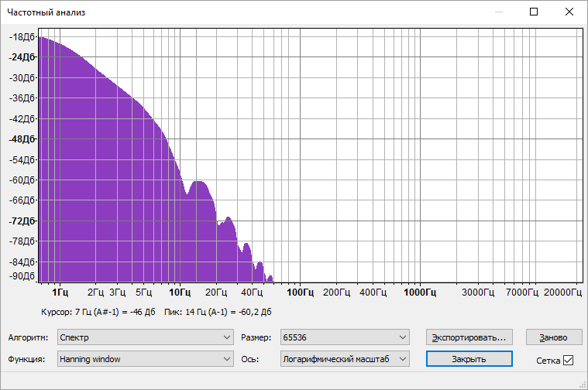Click the -60Дб vertical axis label
The width and height of the screenshot is (588, 390).
point(22,180)
